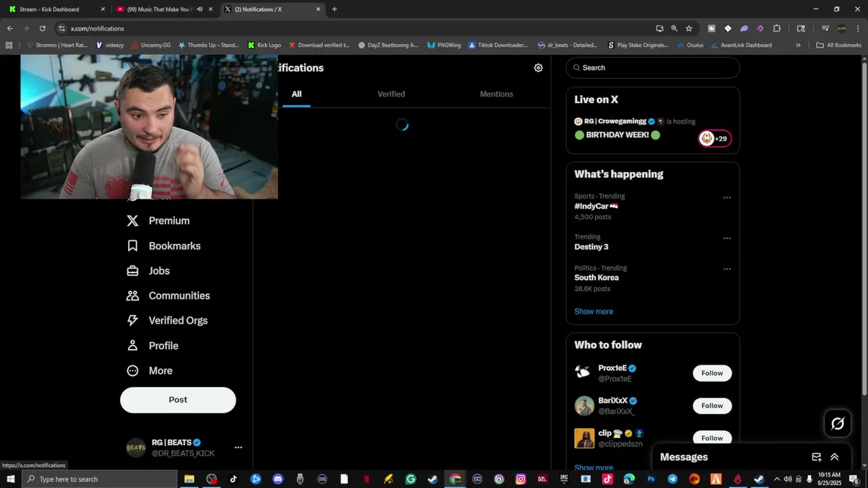The height and width of the screenshot is (488, 868).
Task: Bookmark this page with star icon
Action: [x=689, y=28]
